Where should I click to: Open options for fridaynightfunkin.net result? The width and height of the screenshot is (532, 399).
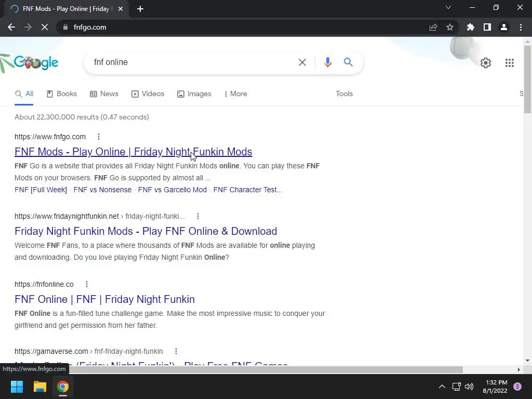click(x=198, y=216)
